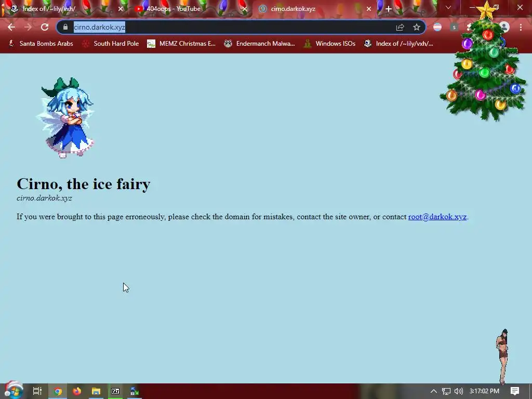This screenshot has height=399, width=532.
Task: Open the volume speaker tray icon
Action: [x=459, y=391]
